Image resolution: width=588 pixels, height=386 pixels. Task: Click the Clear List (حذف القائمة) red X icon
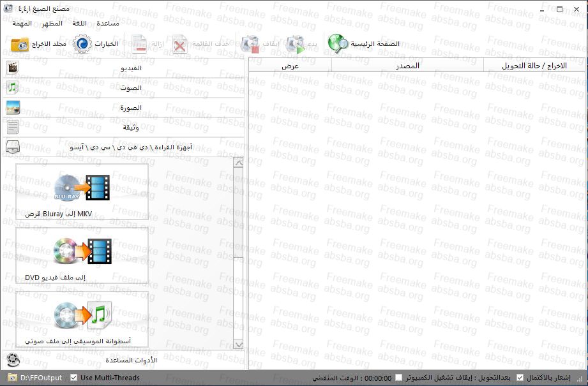coord(179,45)
